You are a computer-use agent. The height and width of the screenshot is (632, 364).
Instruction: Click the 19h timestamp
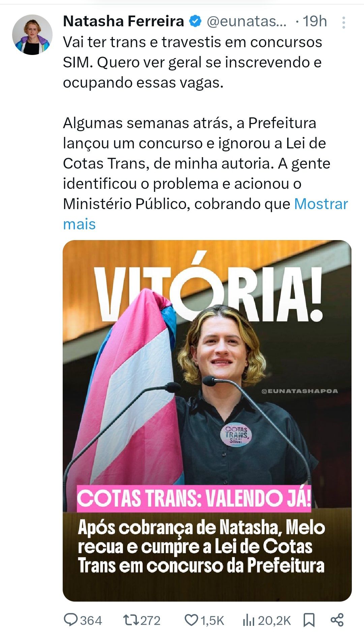(x=315, y=22)
